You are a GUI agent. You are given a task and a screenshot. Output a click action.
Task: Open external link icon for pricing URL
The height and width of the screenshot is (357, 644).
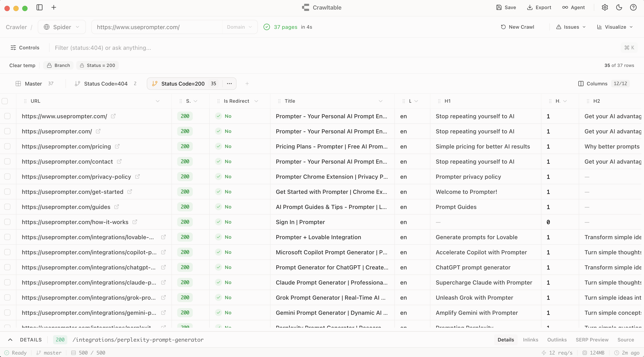117,146
